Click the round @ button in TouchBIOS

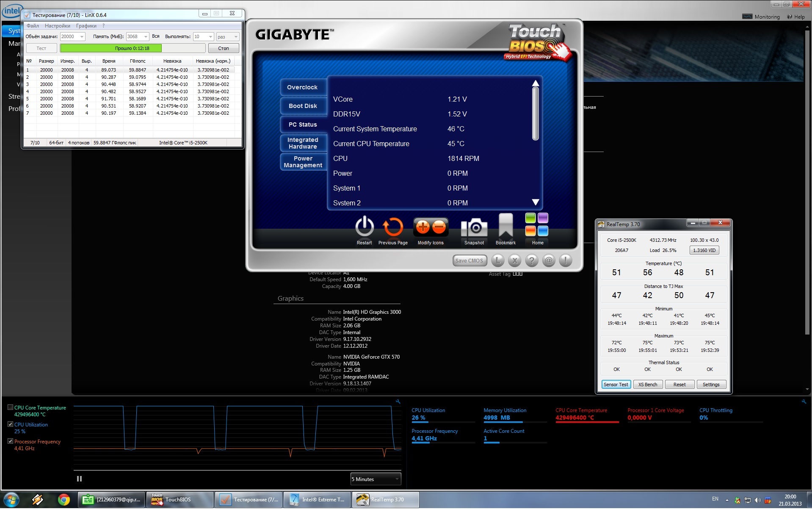click(549, 260)
